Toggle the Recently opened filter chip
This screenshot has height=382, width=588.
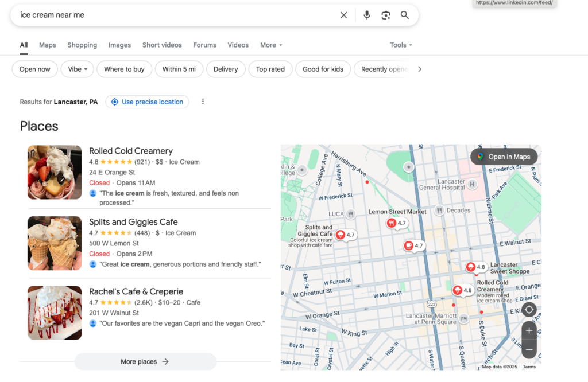383,69
